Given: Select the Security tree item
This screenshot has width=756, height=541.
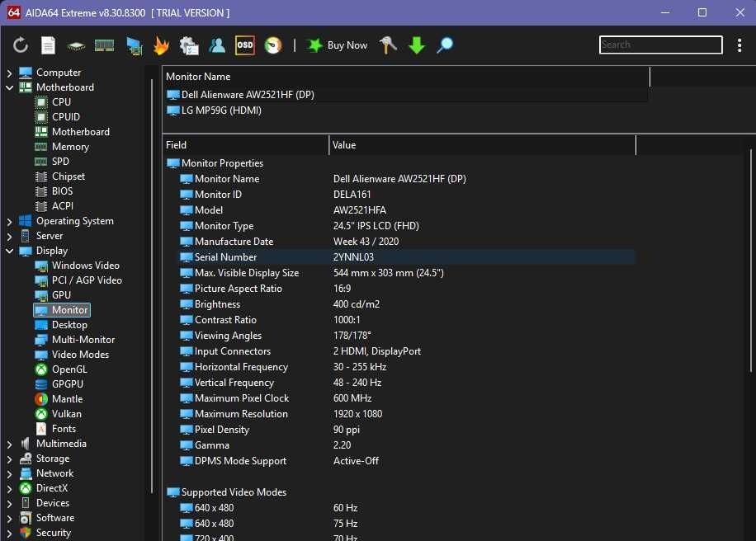Looking at the screenshot, I should pyautogui.click(x=45, y=534).
